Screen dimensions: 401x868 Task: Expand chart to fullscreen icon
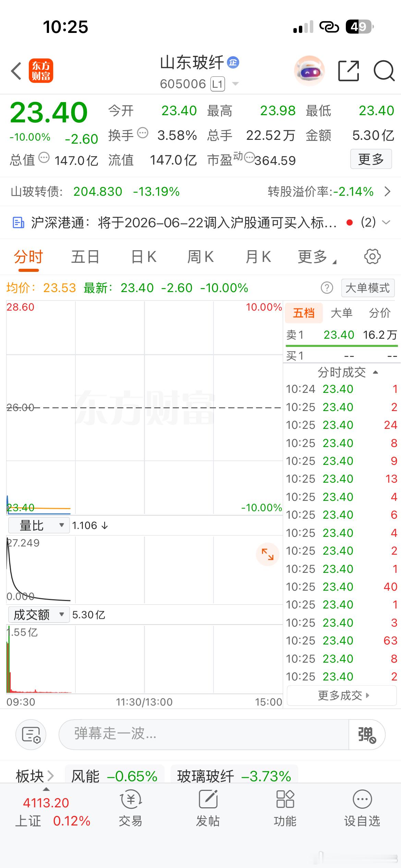[x=267, y=554]
